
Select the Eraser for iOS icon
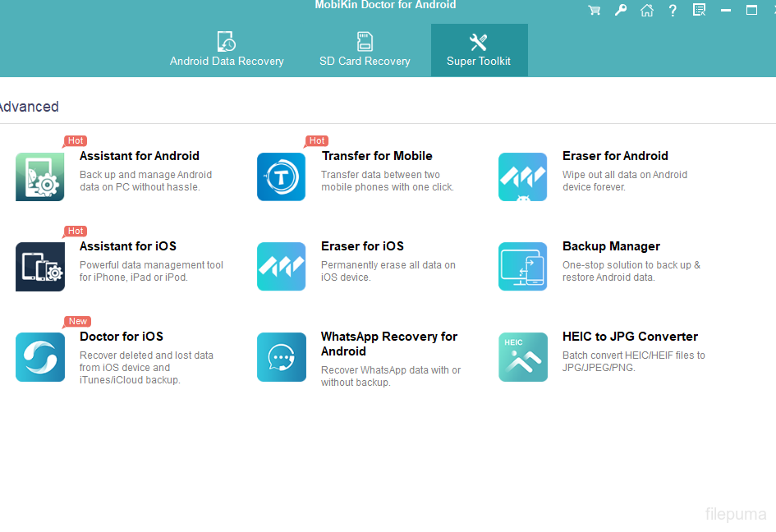(281, 267)
